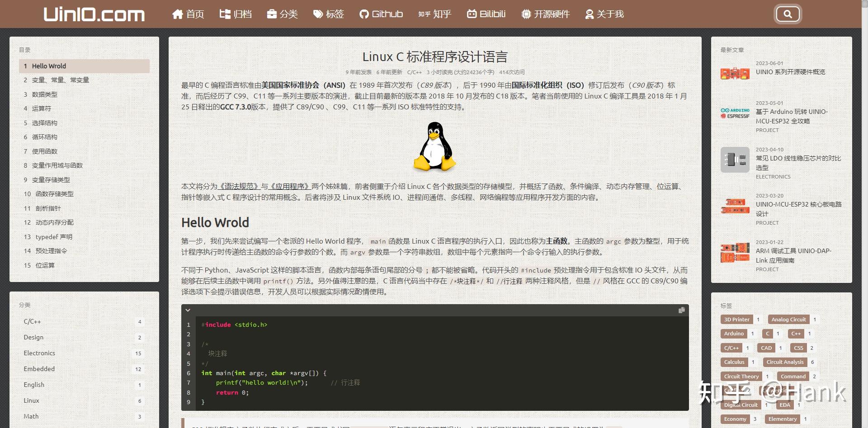Click the 关于我 person icon

(589, 14)
